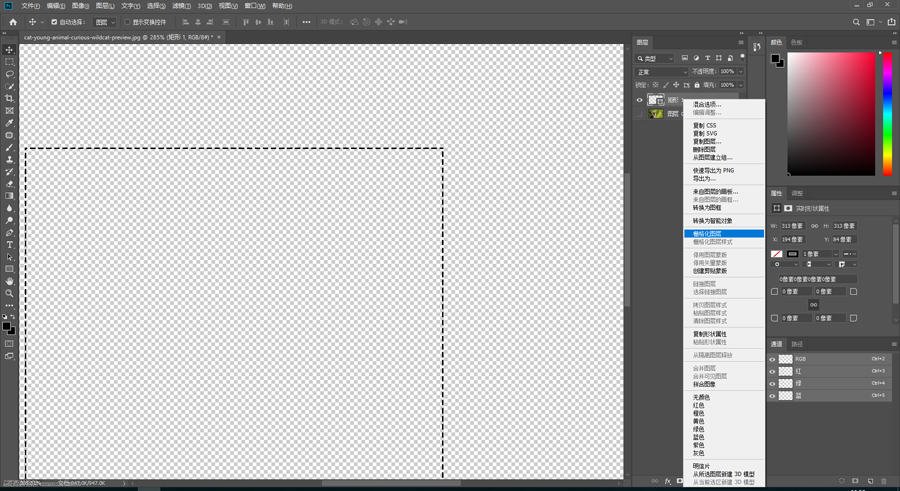Toggle the 自动选择 checkbox
Image resolution: width=900 pixels, height=491 pixels.
coord(54,22)
